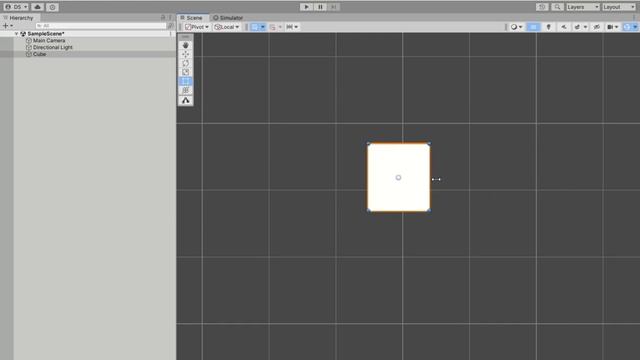Open the draw mode shading dropdown
This screenshot has height=360, width=640.
tap(516, 27)
